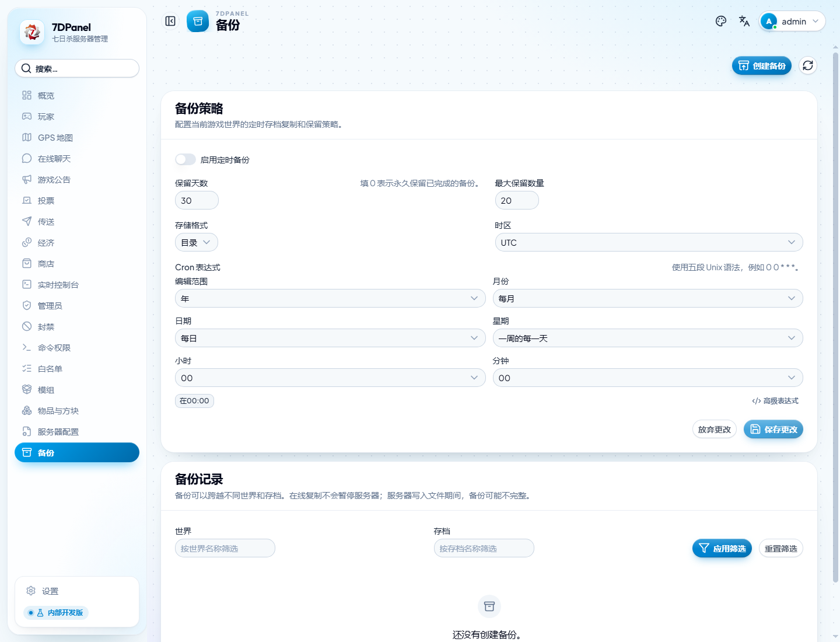Click 应用筛选 button
This screenshot has height=642, width=840.
point(722,548)
